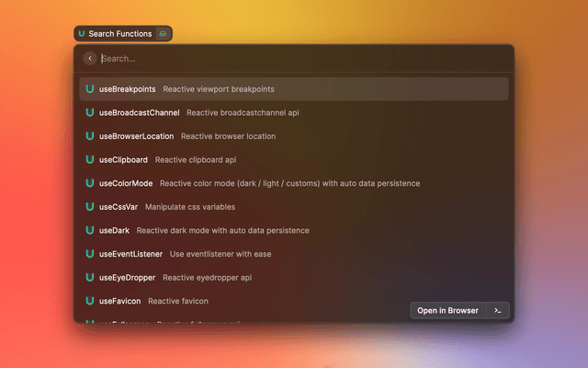Click the icon next to useCssVar
Screen dimensions: 588x368
pyautogui.click(x=90, y=207)
